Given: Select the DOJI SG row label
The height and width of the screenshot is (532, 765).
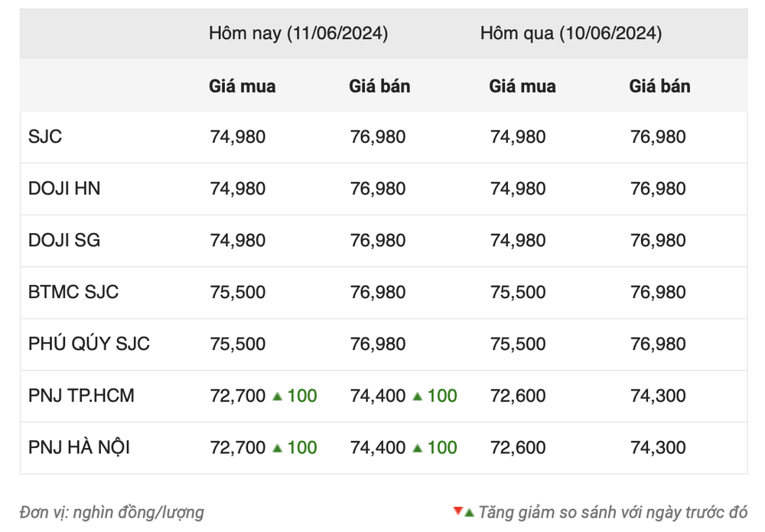Looking at the screenshot, I should (x=64, y=240).
